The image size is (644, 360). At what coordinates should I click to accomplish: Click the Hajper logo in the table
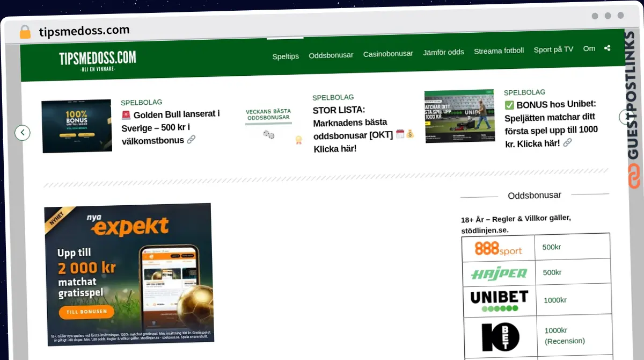[x=499, y=273]
